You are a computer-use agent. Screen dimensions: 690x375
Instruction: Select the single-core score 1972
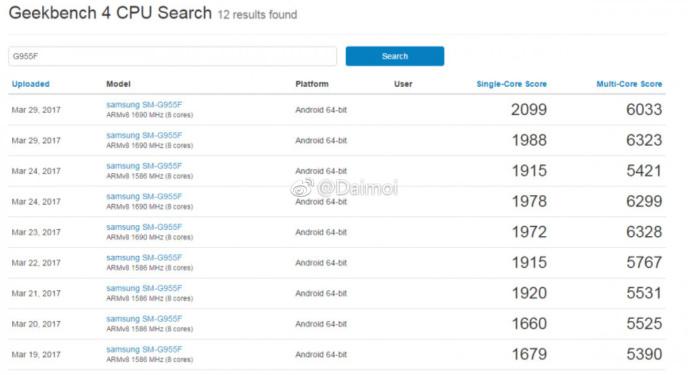(529, 232)
